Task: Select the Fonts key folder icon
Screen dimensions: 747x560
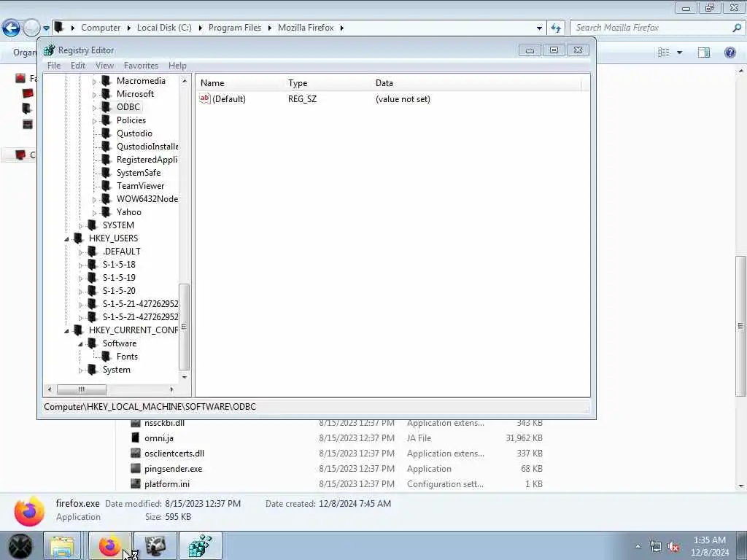Action: pos(107,356)
